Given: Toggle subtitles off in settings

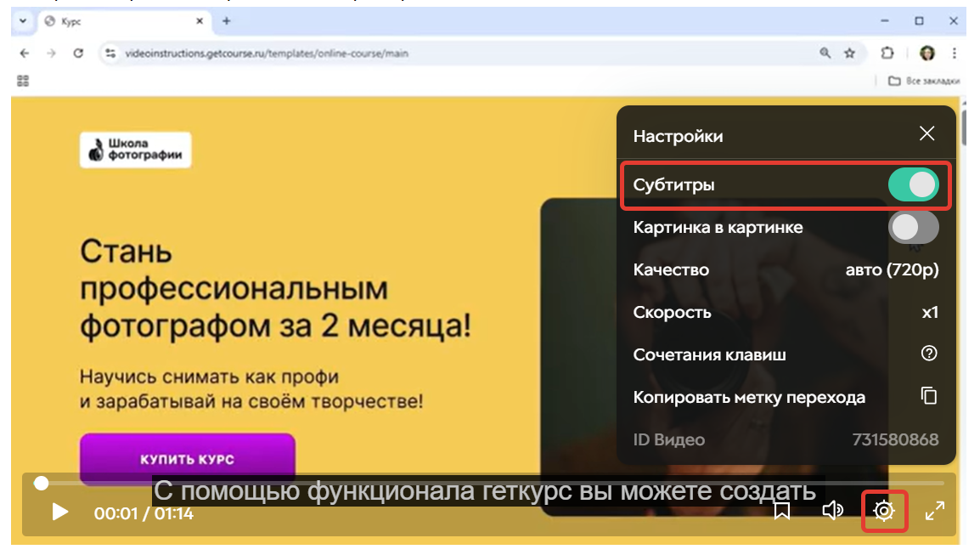Looking at the screenshot, I should pyautogui.click(x=914, y=184).
